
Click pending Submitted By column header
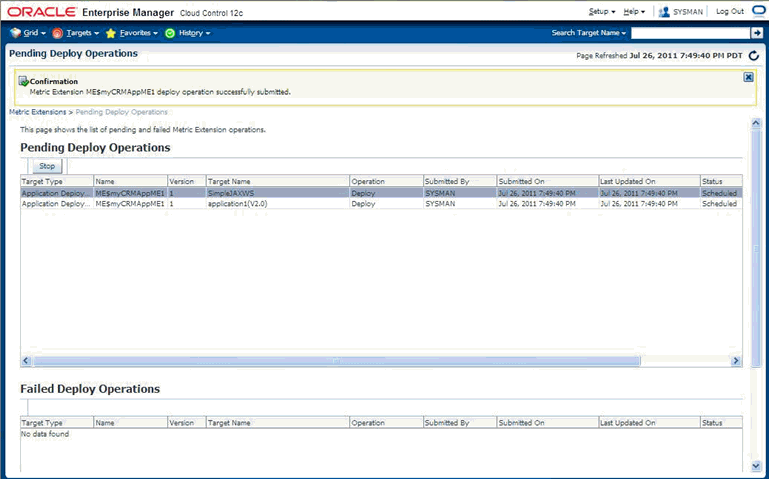[460, 181]
